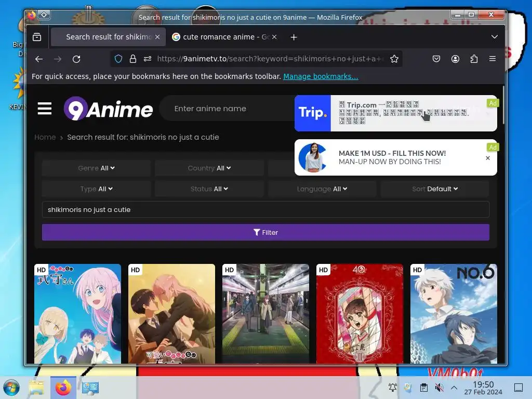Screen dimensions: 532x399
Task: Open the Manage bookmarks link
Action: 321,76
